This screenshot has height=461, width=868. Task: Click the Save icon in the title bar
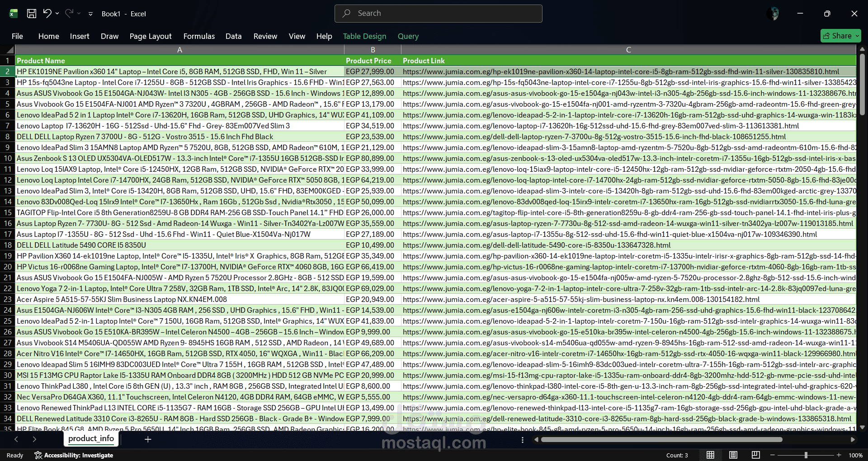tap(32, 14)
